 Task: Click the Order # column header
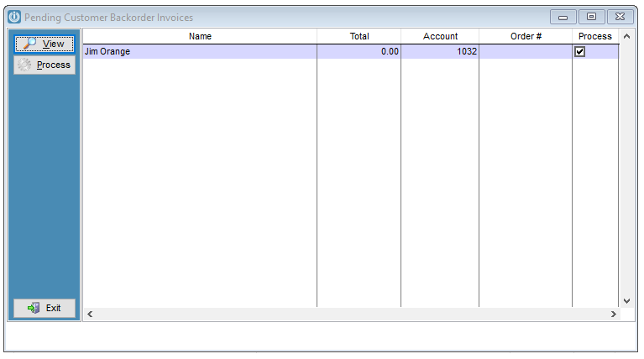(x=526, y=36)
